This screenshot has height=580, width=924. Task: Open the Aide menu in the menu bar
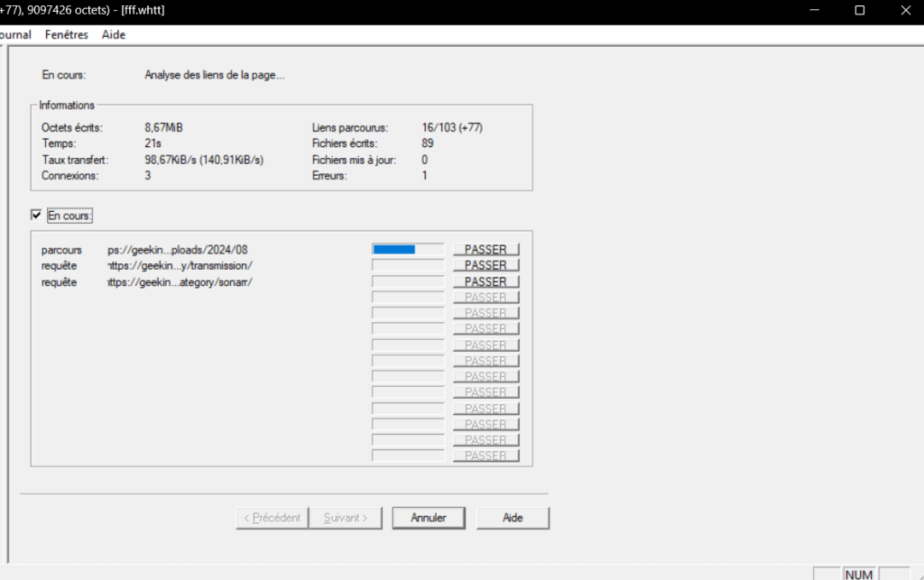pos(114,34)
